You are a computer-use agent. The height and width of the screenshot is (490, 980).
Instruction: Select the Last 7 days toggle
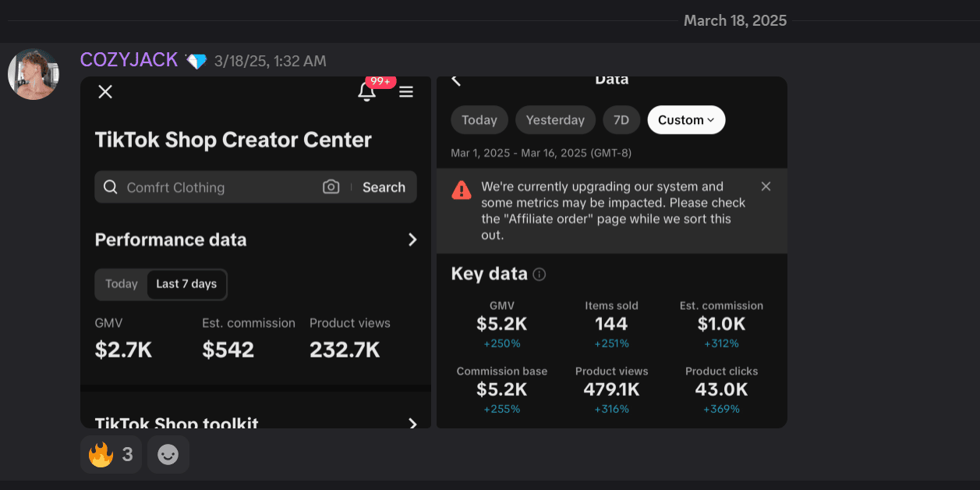click(x=186, y=284)
